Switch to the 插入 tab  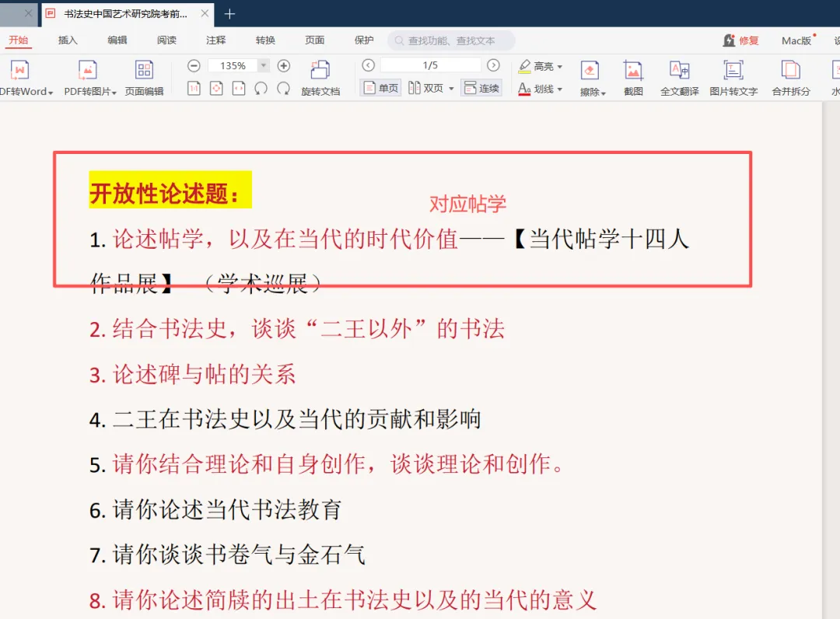tap(68, 40)
